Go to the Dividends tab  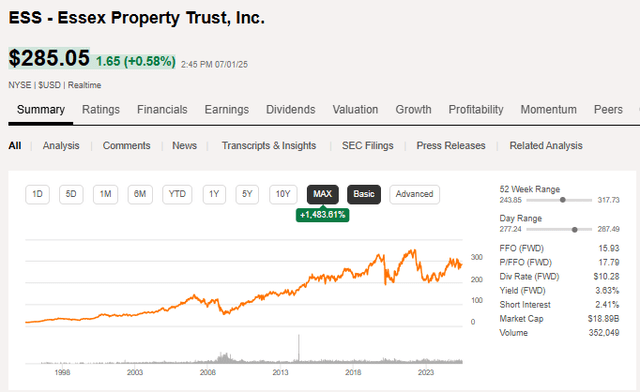coord(291,109)
